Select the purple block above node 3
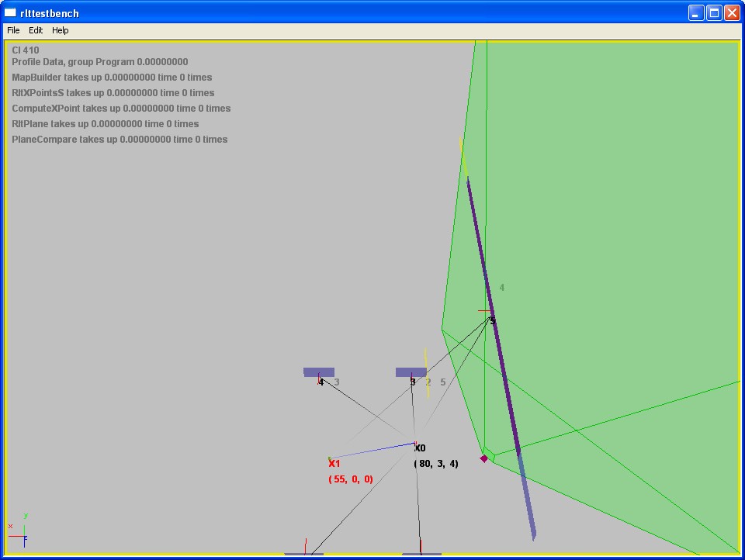Image resolution: width=745 pixels, height=560 pixels. click(411, 372)
